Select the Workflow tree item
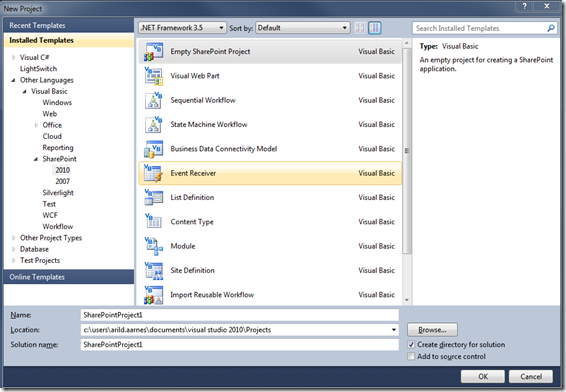566x392 pixels. (58, 226)
